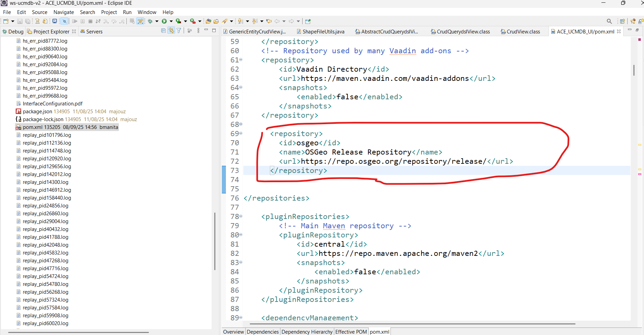Screen dimensions: 644x335
Task: Collapse the pluginRepositories fold at line 78
Action: (x=241, y=216)
